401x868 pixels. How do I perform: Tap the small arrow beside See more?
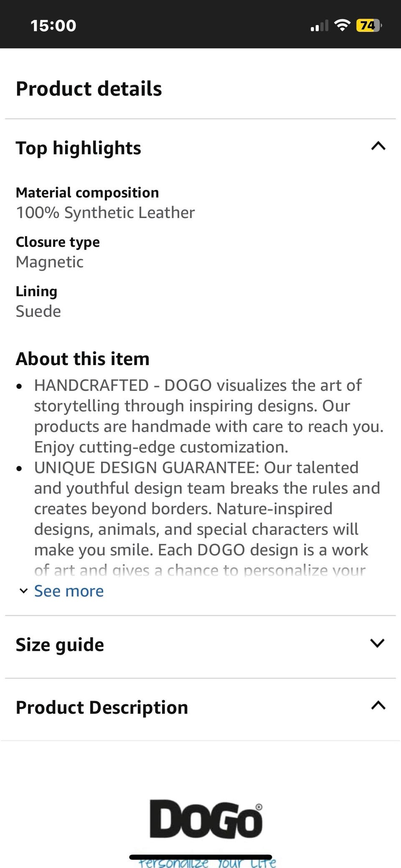pos(24,591)
